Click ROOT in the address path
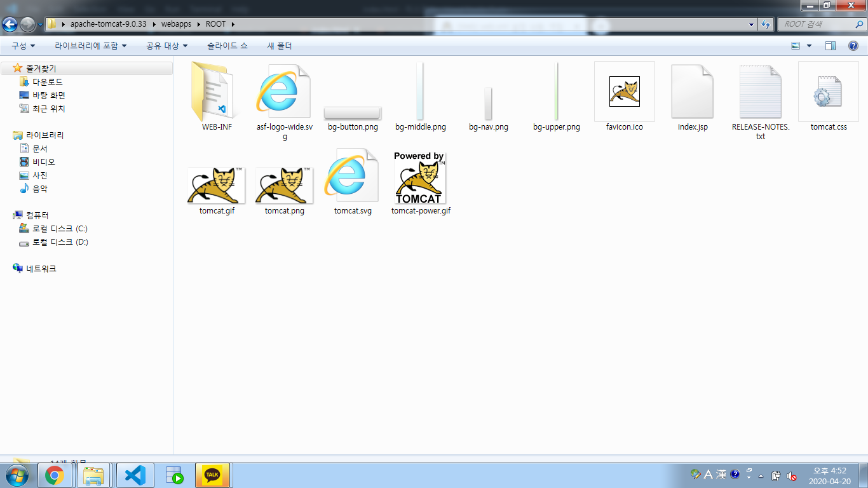 pos(216,24)
